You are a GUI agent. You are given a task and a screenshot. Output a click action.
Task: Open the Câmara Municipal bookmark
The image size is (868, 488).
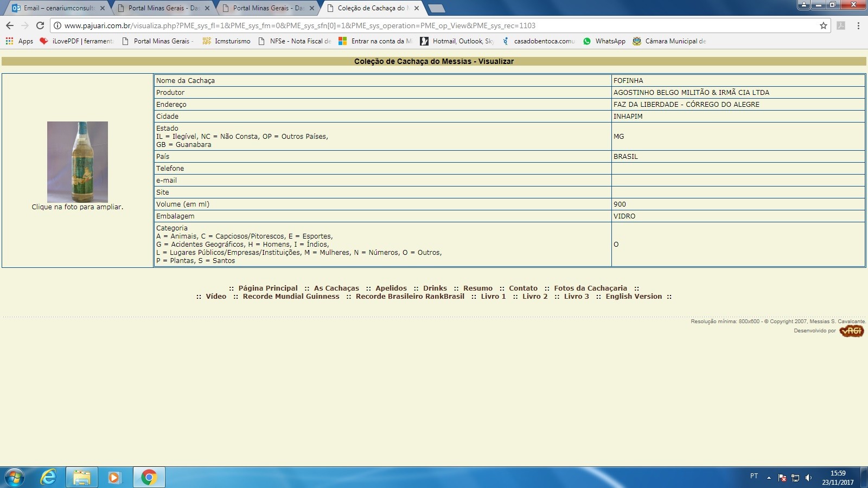click(x=669, y=41)
